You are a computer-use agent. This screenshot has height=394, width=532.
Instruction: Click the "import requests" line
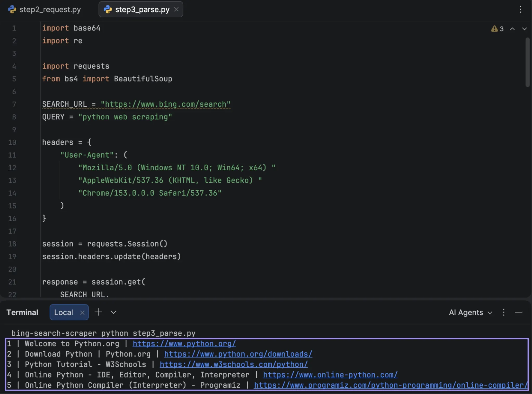tap(76, 66)
